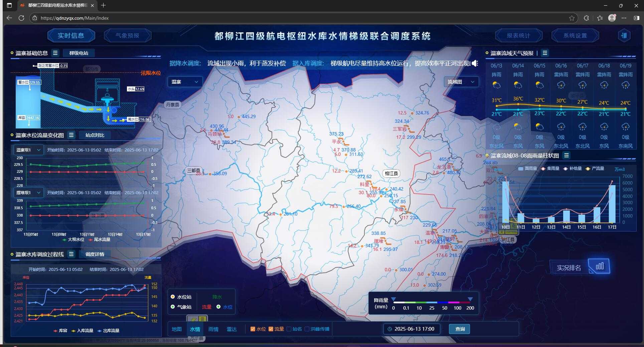Click the logout icon at top right

[624, 36]
